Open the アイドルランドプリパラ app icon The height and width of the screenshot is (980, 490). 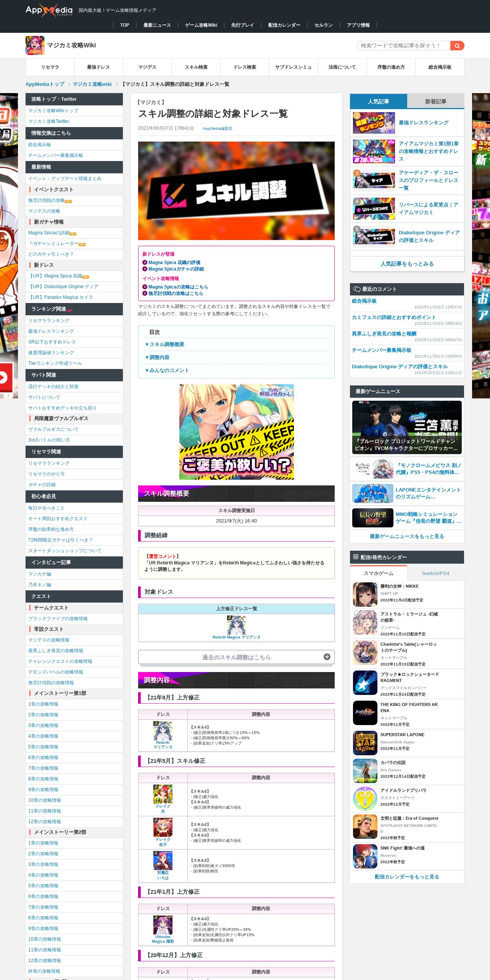(x=365, y=799)
